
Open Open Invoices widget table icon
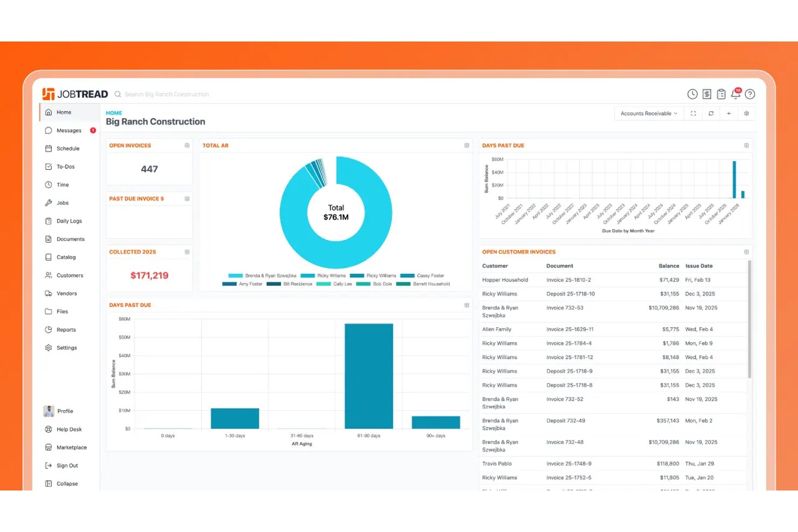click(187, 146)
